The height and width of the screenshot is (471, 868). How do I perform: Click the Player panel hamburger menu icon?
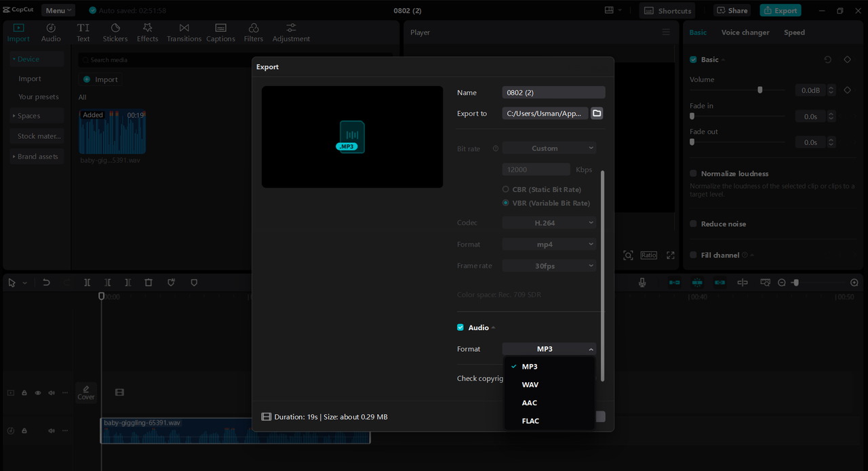666,32
